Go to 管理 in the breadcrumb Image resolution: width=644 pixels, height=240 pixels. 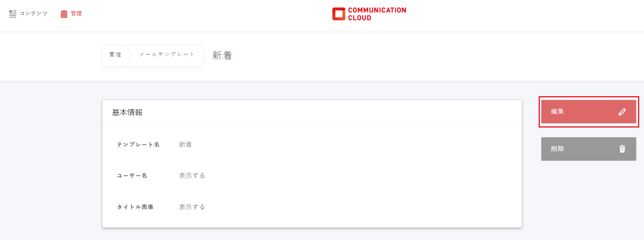115,55
